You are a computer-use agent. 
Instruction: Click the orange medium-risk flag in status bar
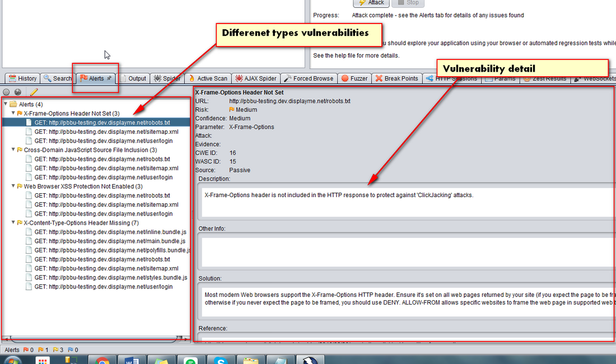click(40, 350)
